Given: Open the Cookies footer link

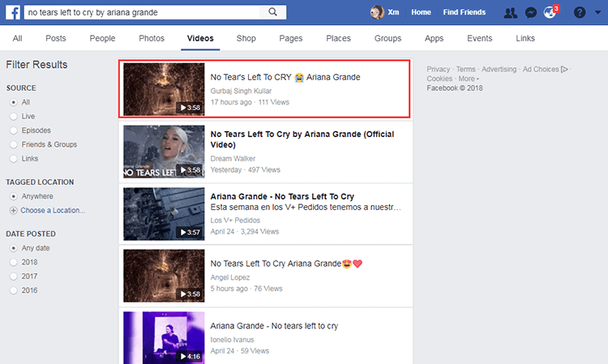Looking at the screenshot, I should (439, 79).
